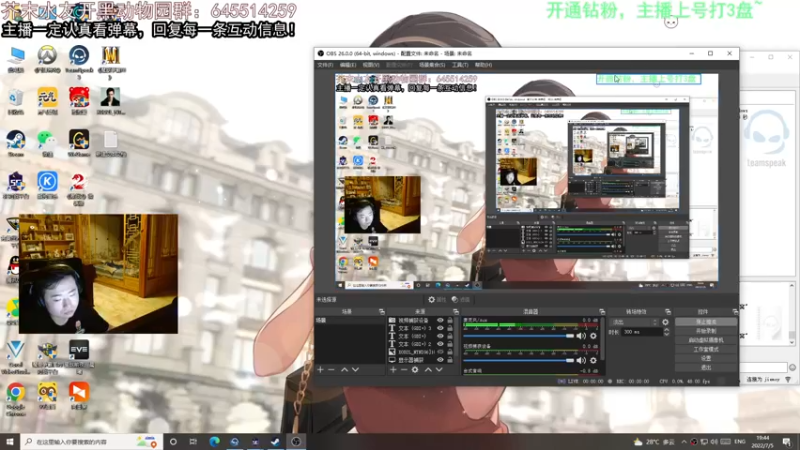Open settings gear for Mic/Aux audio

click(x=593, y=336)
